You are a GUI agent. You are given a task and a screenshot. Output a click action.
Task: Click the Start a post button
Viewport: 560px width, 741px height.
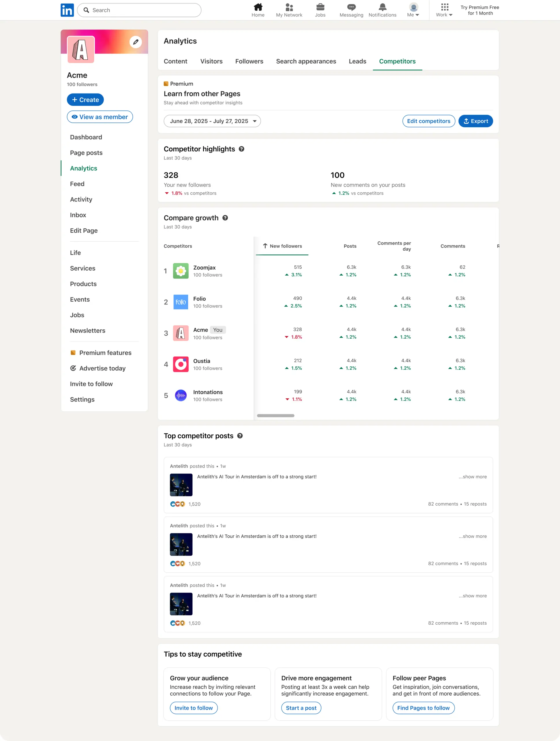pyautogui.click(x=301, y=708)
